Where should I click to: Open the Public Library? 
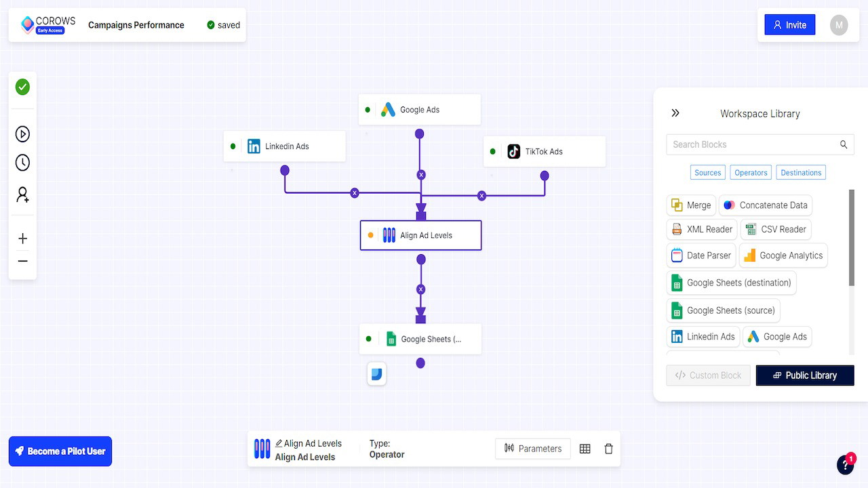click(805, 375)
